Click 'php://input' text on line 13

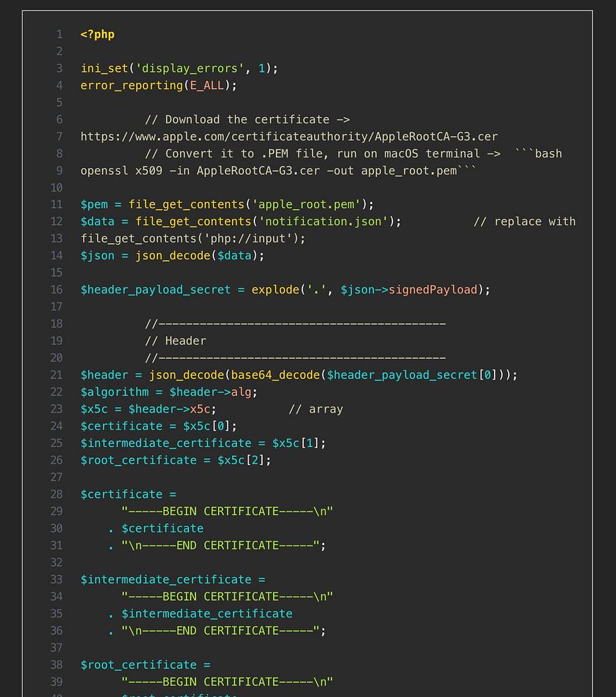248,238
